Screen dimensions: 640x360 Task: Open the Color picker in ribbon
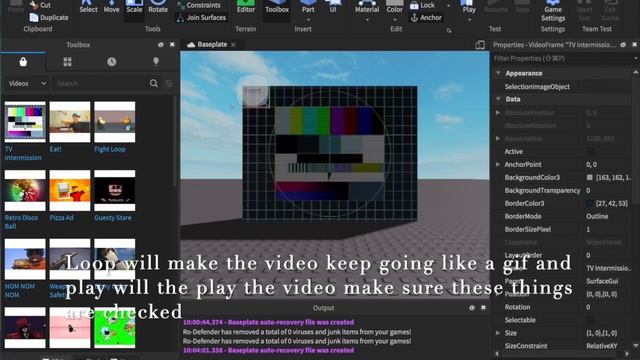pos(395,9)
